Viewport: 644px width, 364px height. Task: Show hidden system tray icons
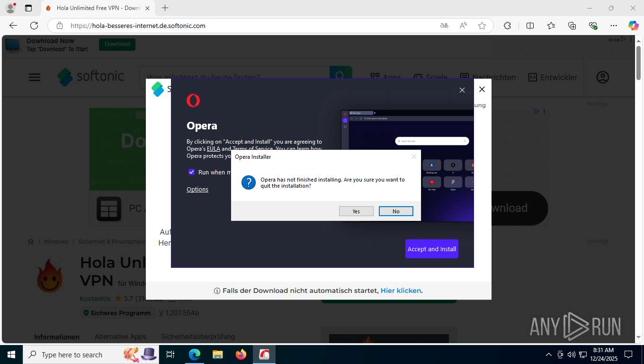(x=549, y=355)
